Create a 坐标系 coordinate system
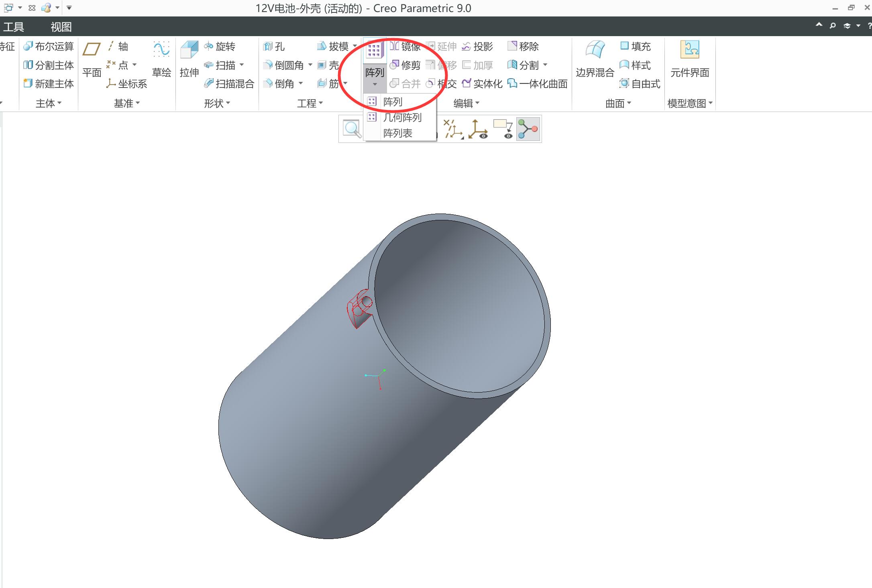This screenshot has width=872, height=588. (127, 83)
